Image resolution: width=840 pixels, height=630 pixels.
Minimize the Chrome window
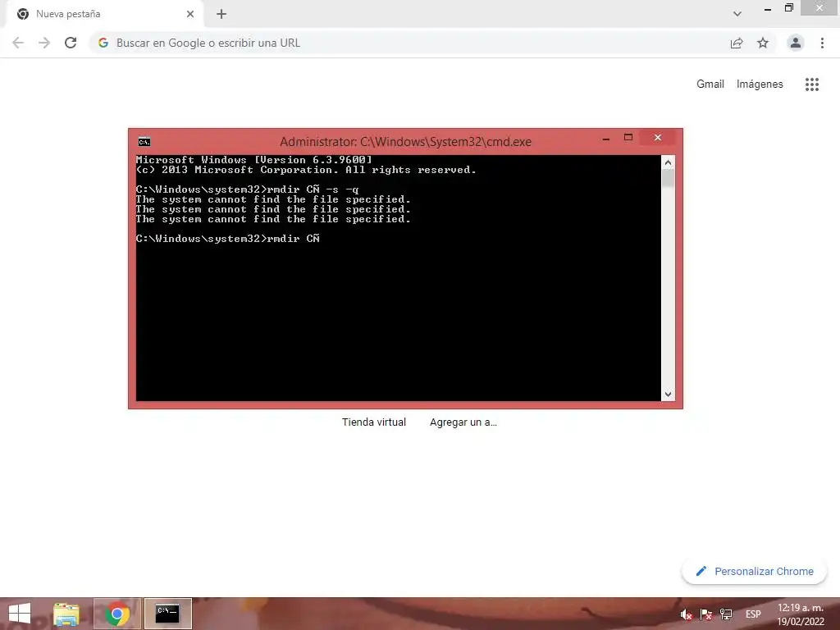click(768, 8)
